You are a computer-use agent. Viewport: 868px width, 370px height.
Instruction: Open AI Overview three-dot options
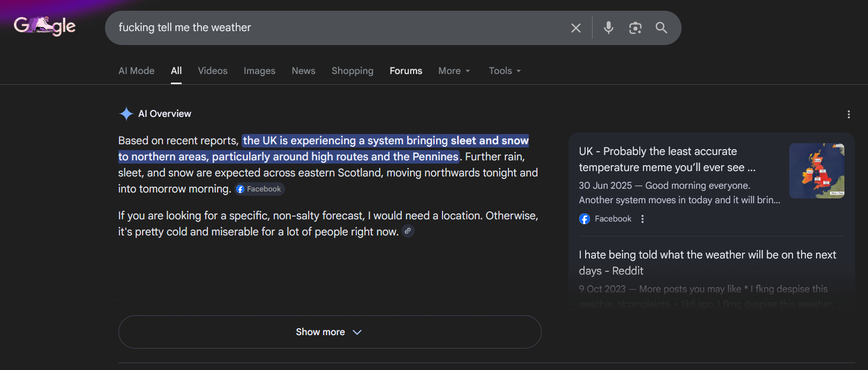848,114
